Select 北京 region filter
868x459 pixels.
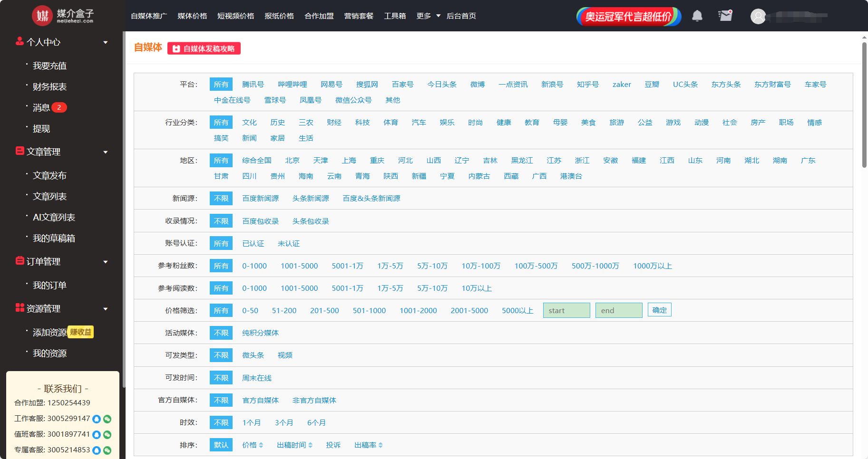coord(292,160)
